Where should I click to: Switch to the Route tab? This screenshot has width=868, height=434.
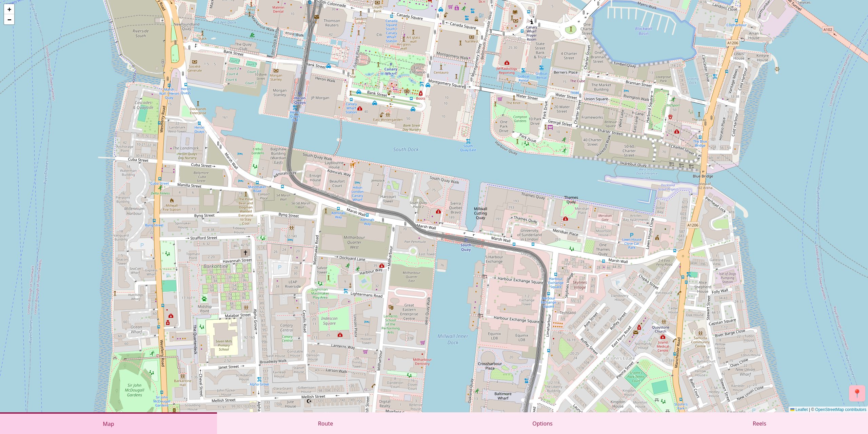325,423
